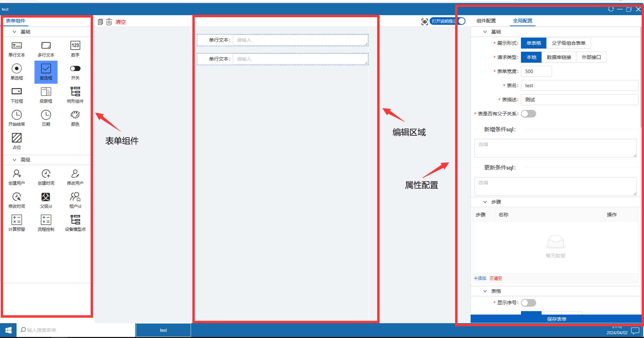Click the 更新条件sql text area
This screenshot has width=644, height=338.
tap(555, 186)
